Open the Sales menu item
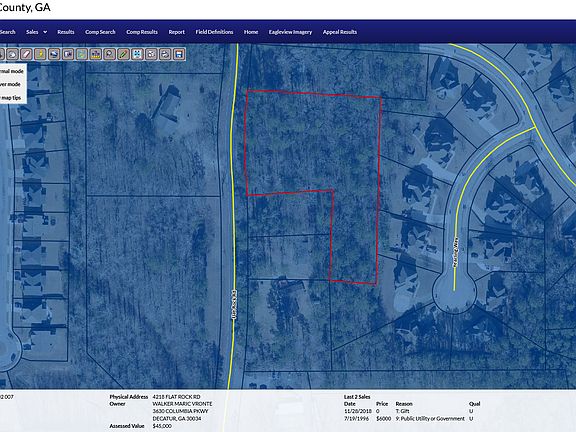576x432 pixels. 32,32
